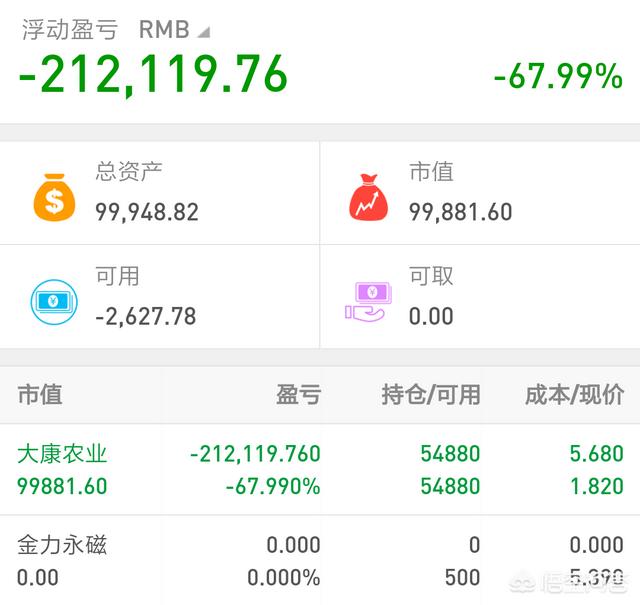Image resolution: width=640 pixels, height=605 pixels.
Task: Tap the 市值 label beside the red bag
Action: coord(431,171)
